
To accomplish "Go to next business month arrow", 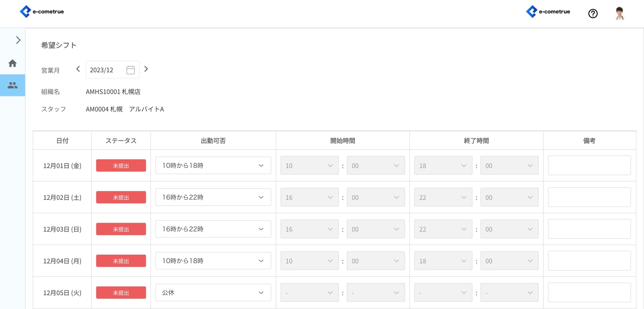I will click(x=146, y=69).
